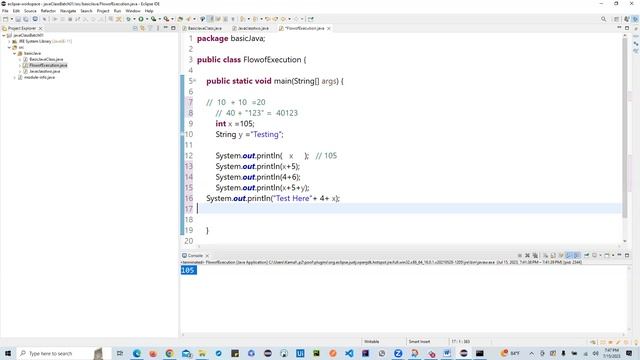
Task: Open Microsoft Edge from taskbar
Action: point(136,353)
